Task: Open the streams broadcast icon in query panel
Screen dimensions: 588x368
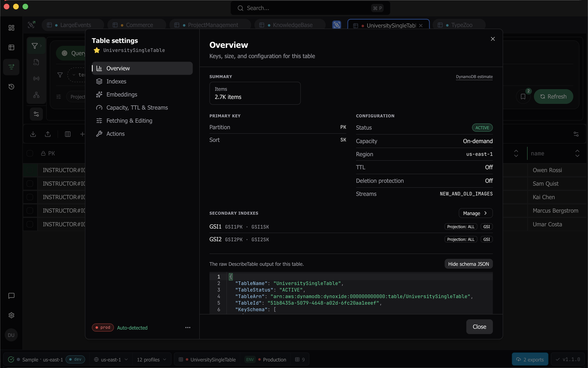Action: click(x=36, y=79)
